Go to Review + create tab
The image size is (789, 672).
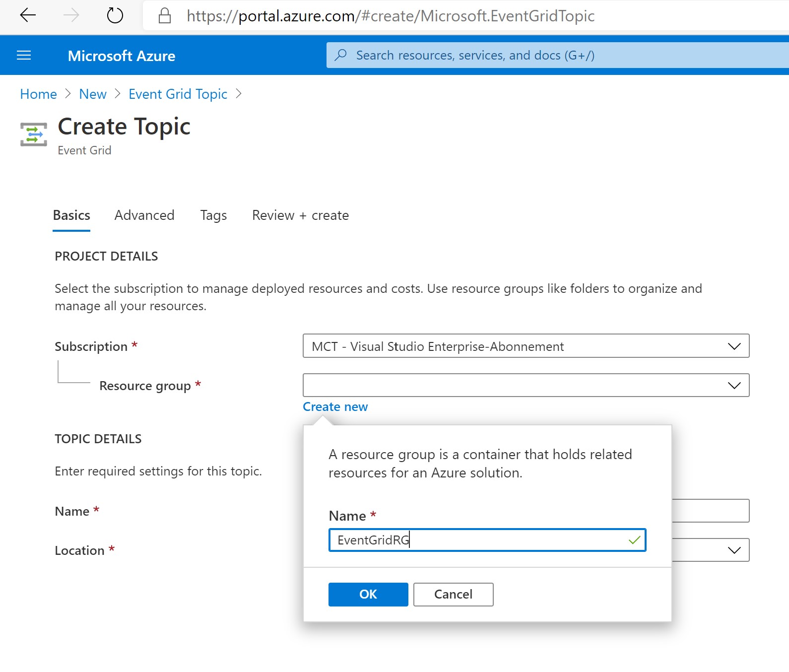click(x=300, y=215)
